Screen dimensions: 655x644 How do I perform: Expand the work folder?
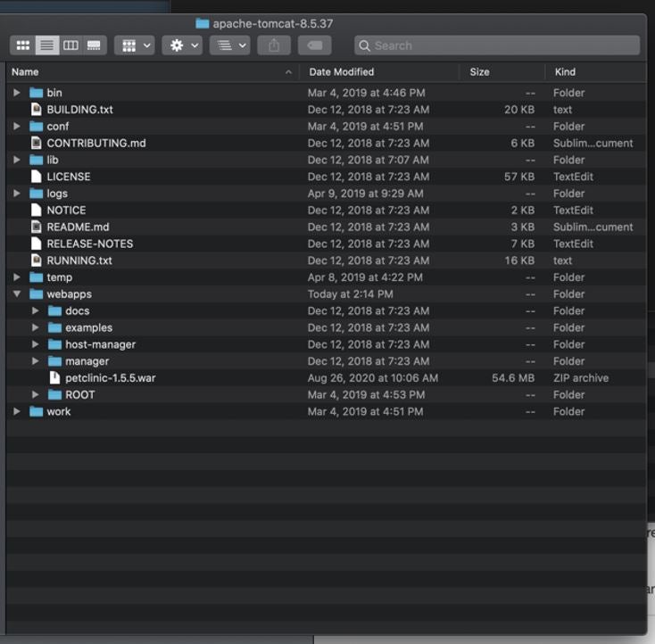click(17, 411)
